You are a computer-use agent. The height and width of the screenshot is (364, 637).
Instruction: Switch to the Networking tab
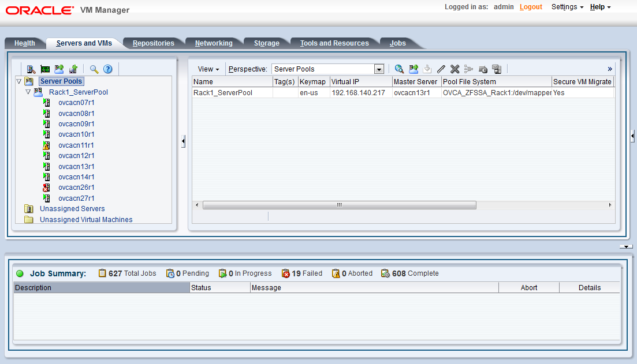(214, 43)
